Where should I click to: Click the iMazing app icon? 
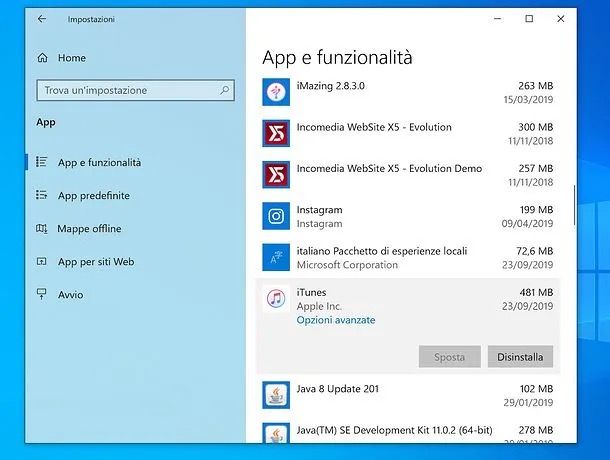(x=276, y=92)
